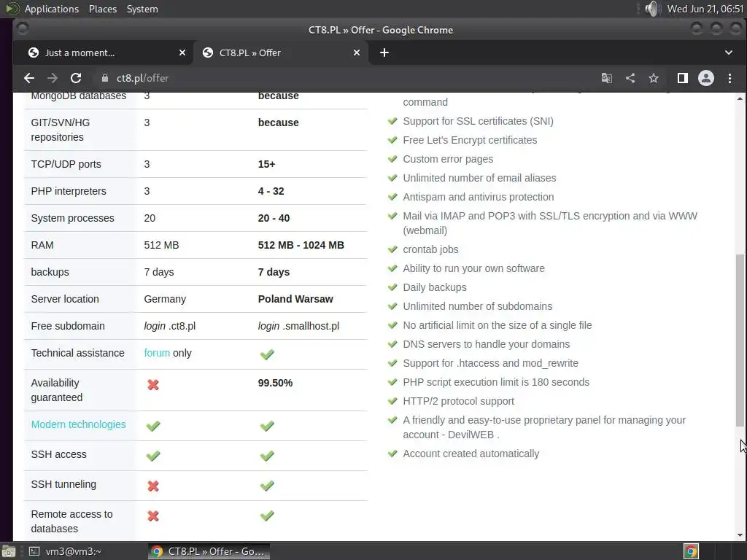Open the Google Translate page icon
This screenshot has width=747, height=560.
(x=606, y=78)
